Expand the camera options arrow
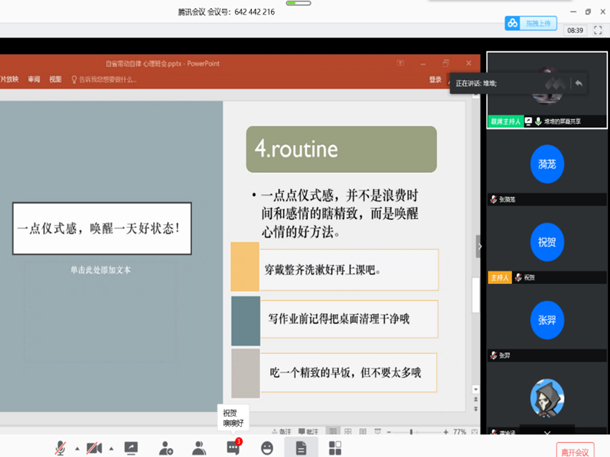610x457 pixels. coord(110,448)
